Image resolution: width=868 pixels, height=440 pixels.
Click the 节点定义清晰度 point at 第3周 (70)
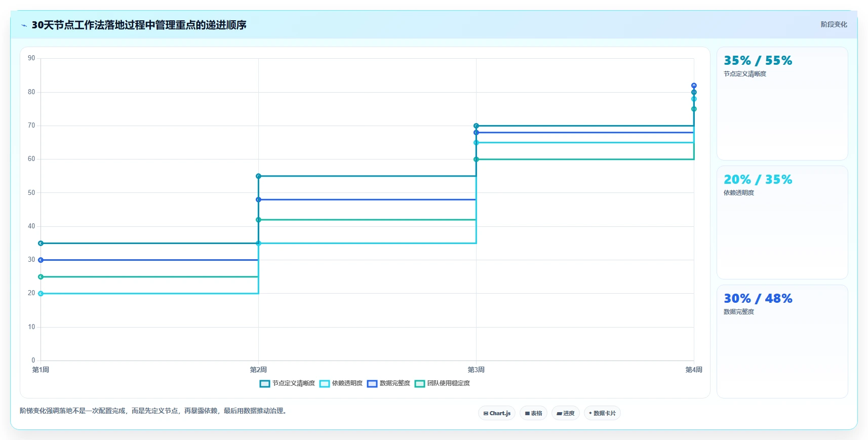point(476,126)
